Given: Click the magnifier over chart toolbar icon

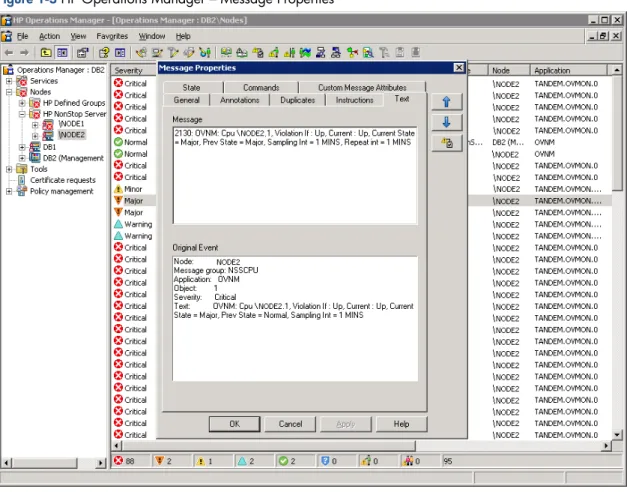Looking at the screenshot, I should coord(368,52).
